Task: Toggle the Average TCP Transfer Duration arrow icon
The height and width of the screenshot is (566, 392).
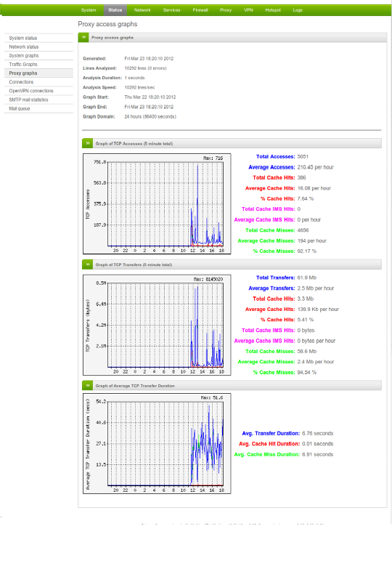Action: (x=88, y=386)
